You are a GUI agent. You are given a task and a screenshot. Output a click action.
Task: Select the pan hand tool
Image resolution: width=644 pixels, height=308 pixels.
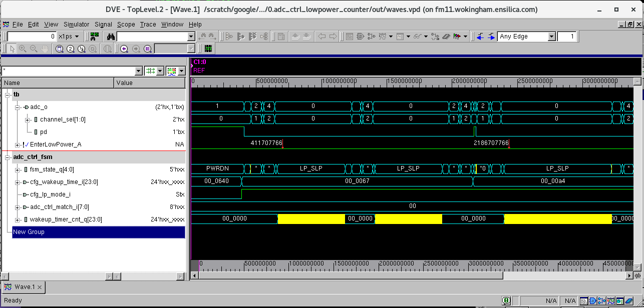pyautogui.click(x=44, y=48)
